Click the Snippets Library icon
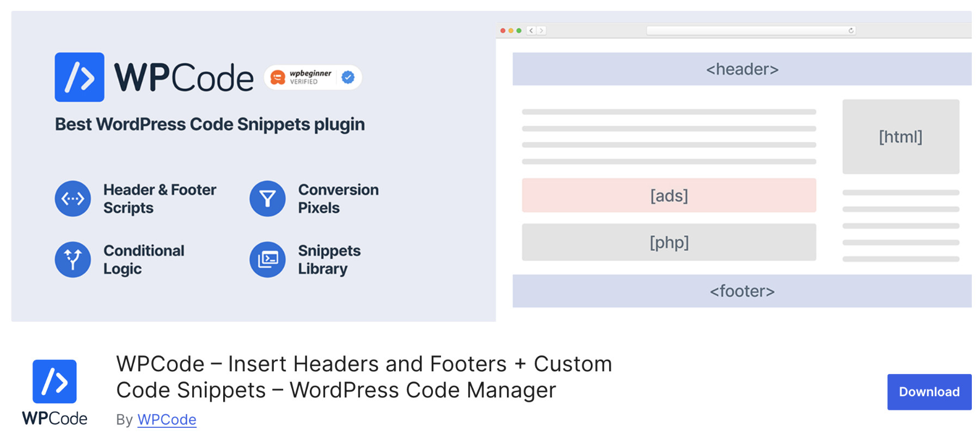The width and height of the screenshot is (980, 448). pyautogui.click(x=267, y=260)
